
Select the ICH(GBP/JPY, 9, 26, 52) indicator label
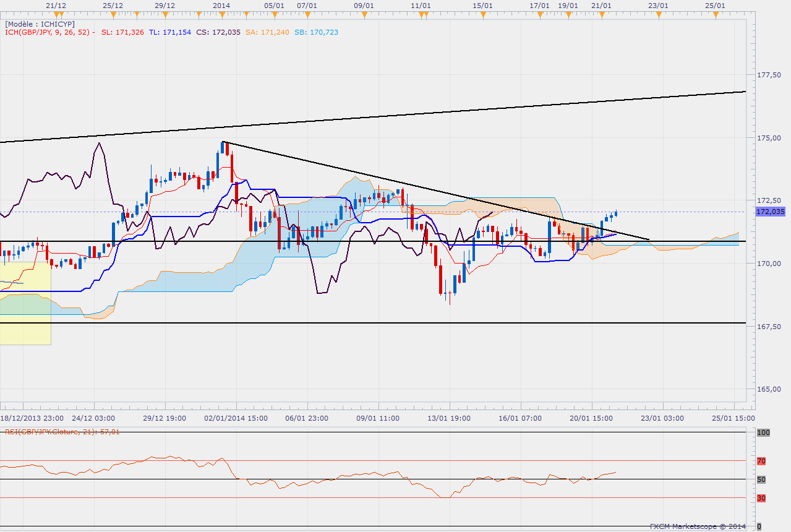(x=48, y=32)
